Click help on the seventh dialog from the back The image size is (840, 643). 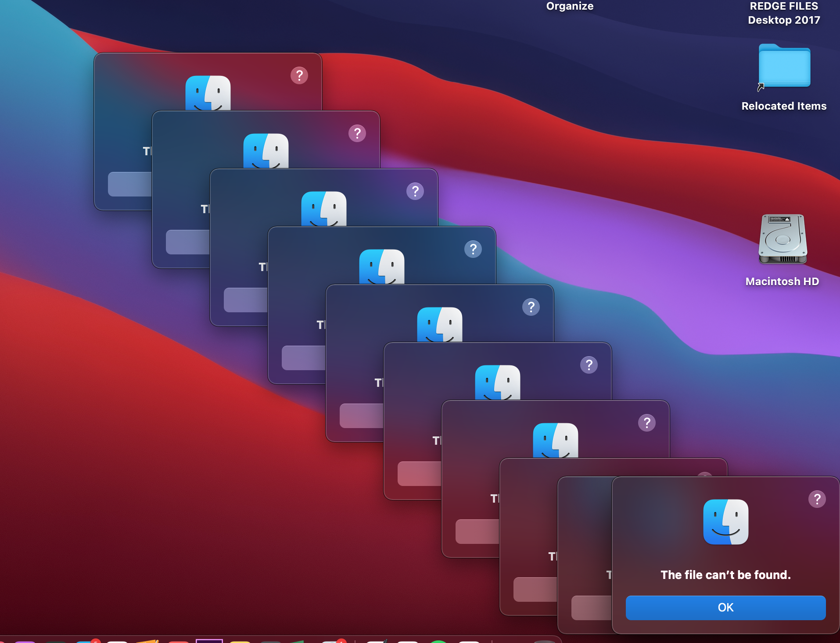647,423
